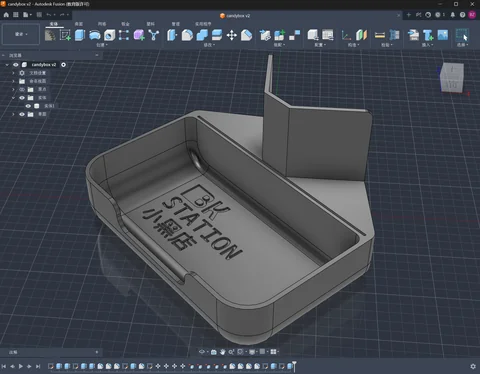Switch to the 塑料 plastic tab

pos(150,24)
